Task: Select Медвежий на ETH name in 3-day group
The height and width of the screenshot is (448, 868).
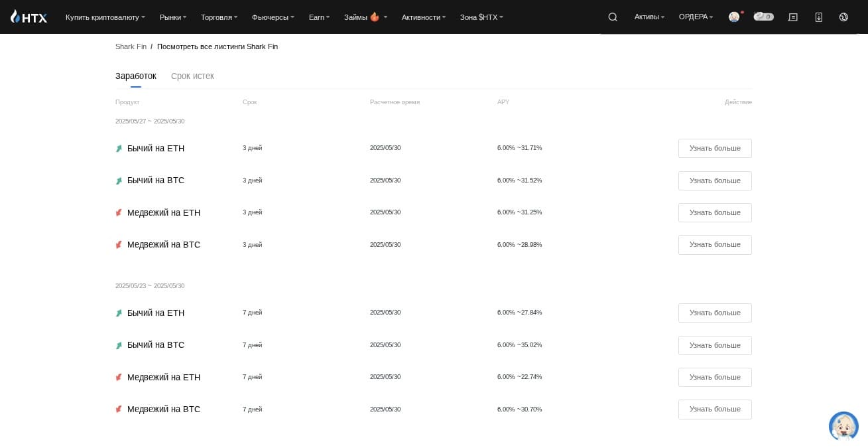Action: pyautogui.click(x=164, y=213)
